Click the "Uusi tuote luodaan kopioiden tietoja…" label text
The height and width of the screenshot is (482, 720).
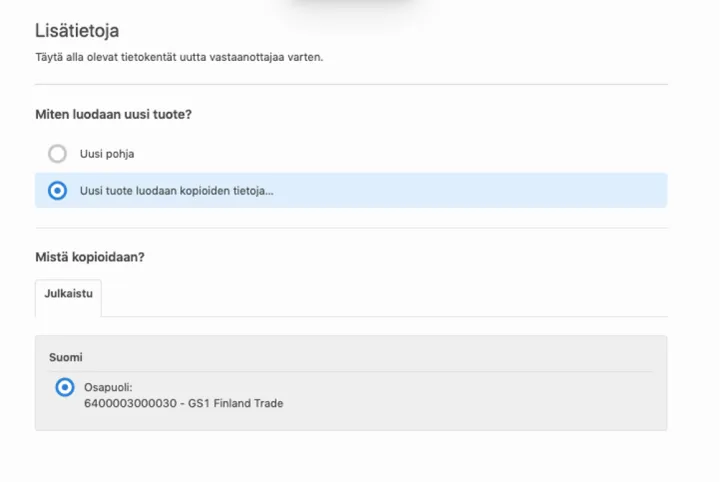coord(176,190)
